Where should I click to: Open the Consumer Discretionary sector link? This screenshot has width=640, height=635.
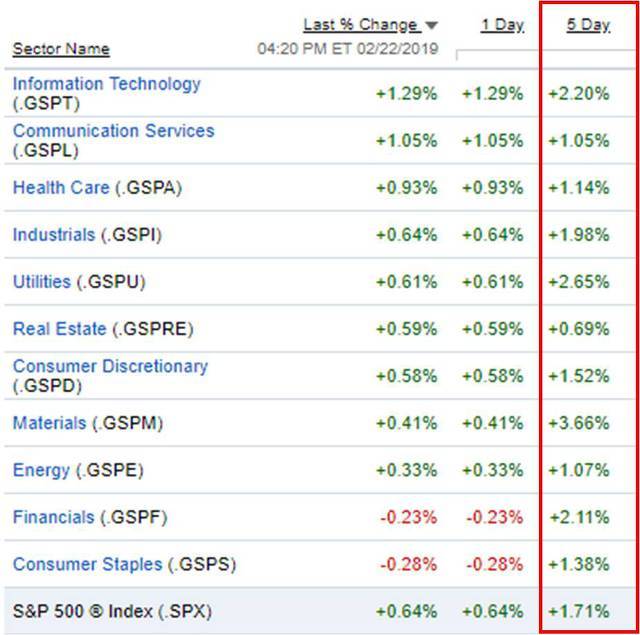tap(110, 366)
